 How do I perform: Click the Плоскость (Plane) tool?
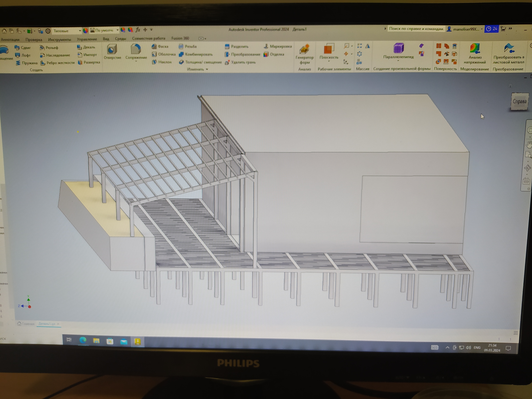(329, 51)
